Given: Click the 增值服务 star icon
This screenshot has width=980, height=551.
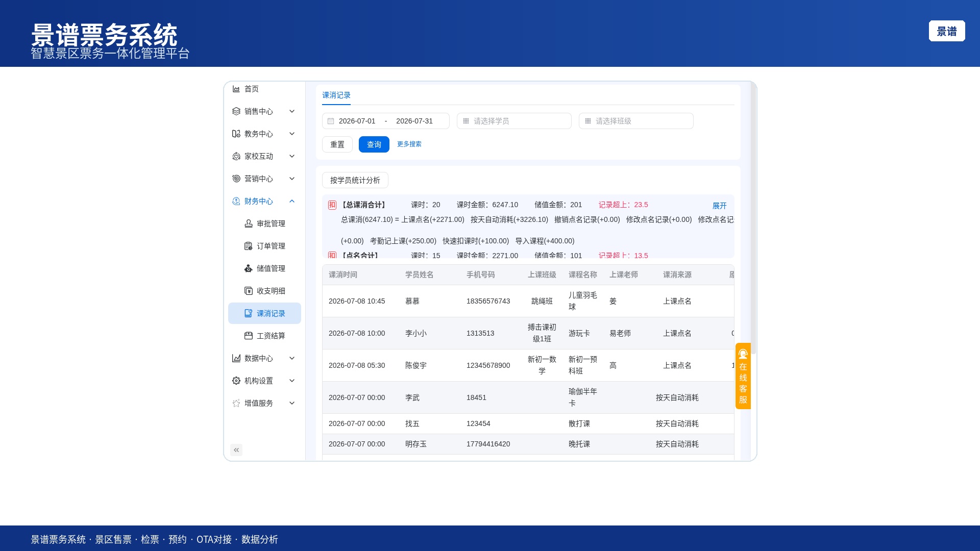Looking at the screenshot, I should 236,403.
